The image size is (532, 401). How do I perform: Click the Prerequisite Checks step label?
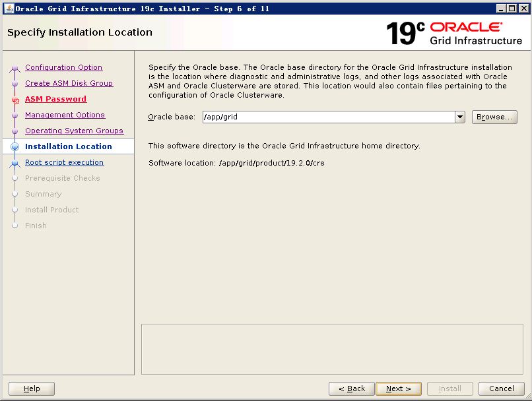point(63,178)
